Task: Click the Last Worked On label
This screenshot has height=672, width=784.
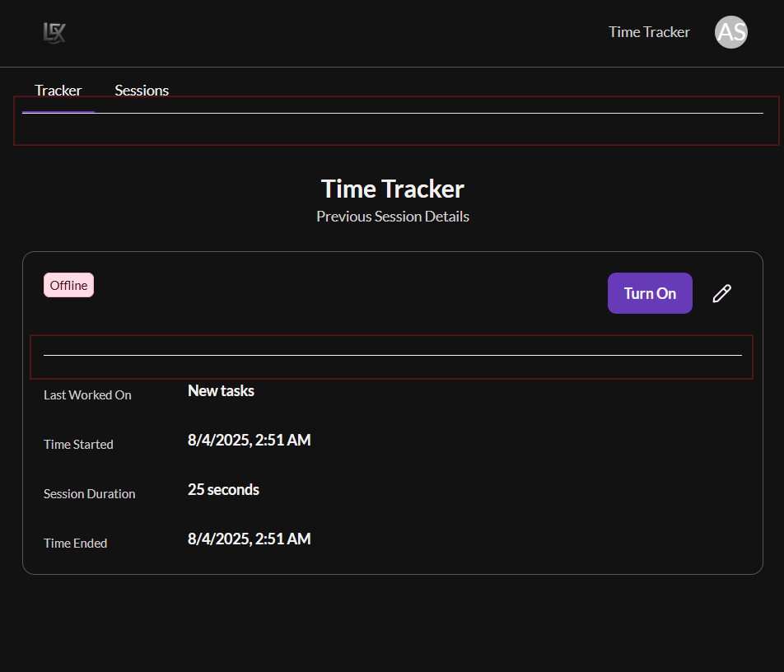Action: [87, 395]
